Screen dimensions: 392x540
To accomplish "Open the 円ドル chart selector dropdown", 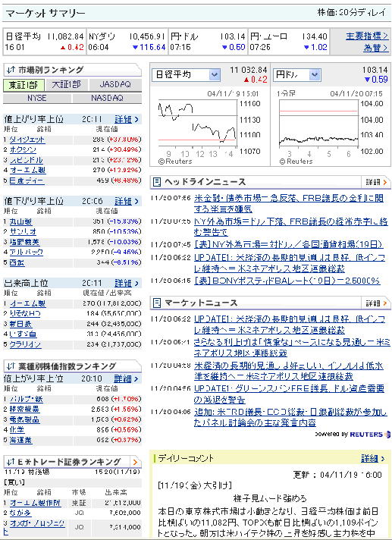I will 297,75.
